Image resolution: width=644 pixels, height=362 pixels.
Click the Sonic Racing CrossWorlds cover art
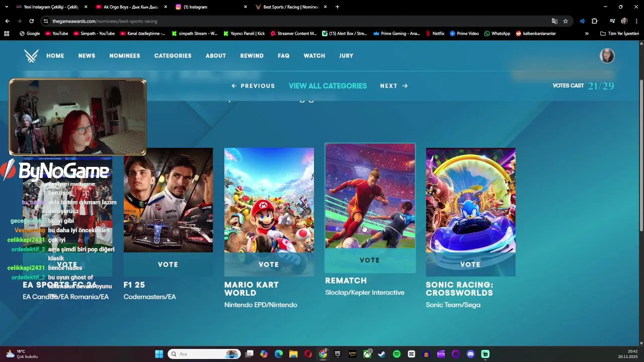coord(471,200)
